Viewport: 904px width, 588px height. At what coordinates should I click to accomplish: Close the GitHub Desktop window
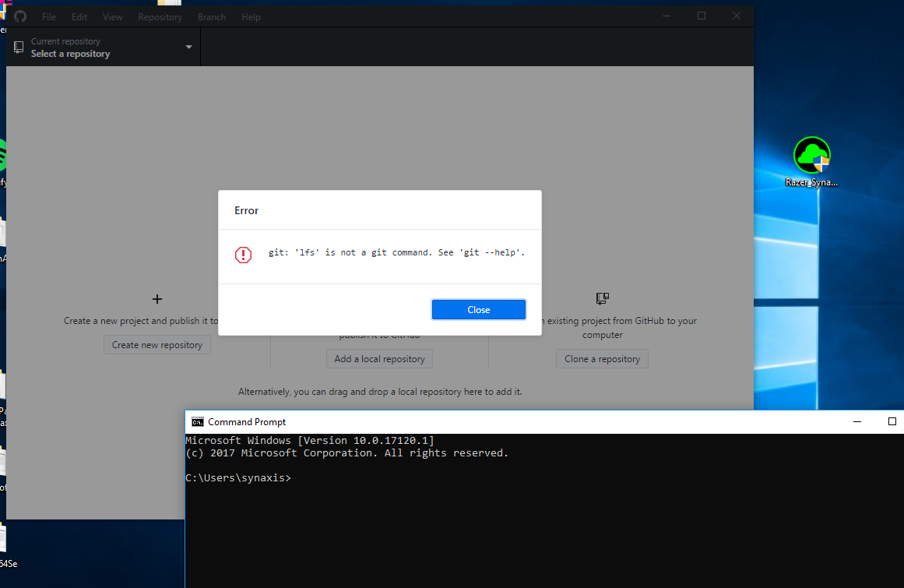pyautogui.click(x=737, y=16)
